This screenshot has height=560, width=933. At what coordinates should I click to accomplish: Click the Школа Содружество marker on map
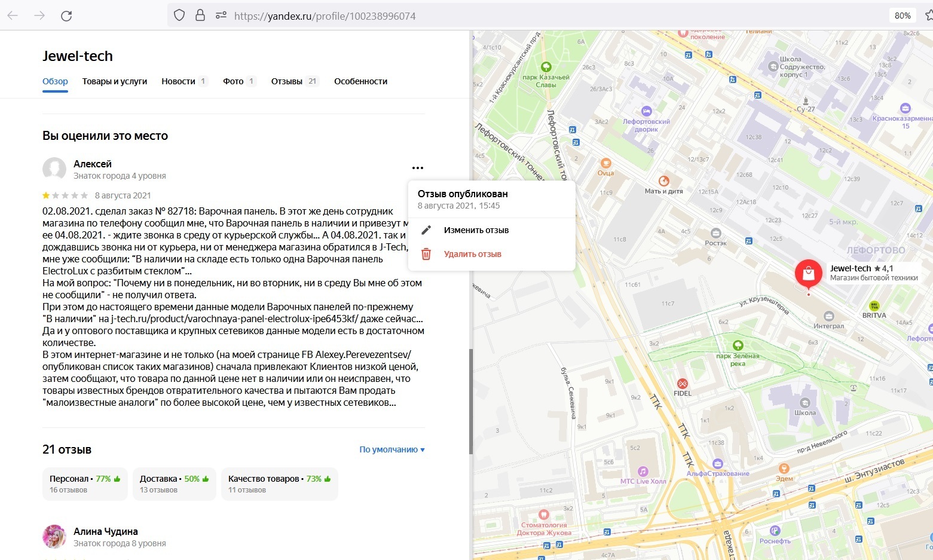point(773,67)
